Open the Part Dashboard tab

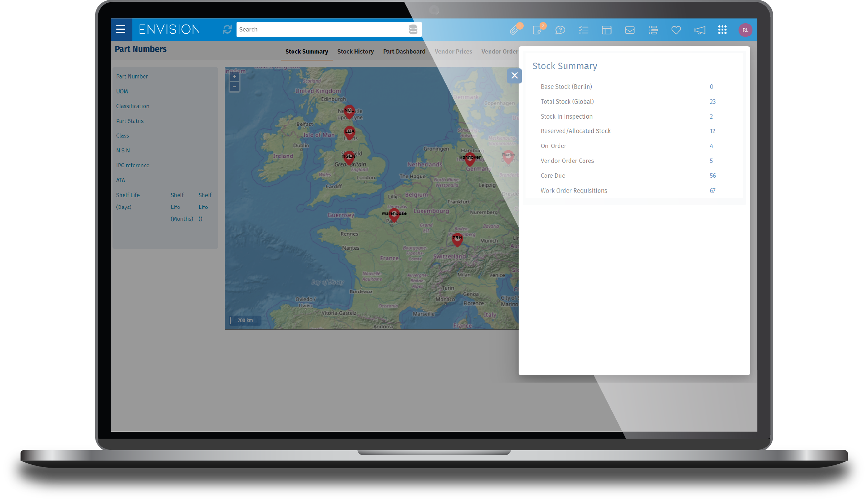pos(404,51)
